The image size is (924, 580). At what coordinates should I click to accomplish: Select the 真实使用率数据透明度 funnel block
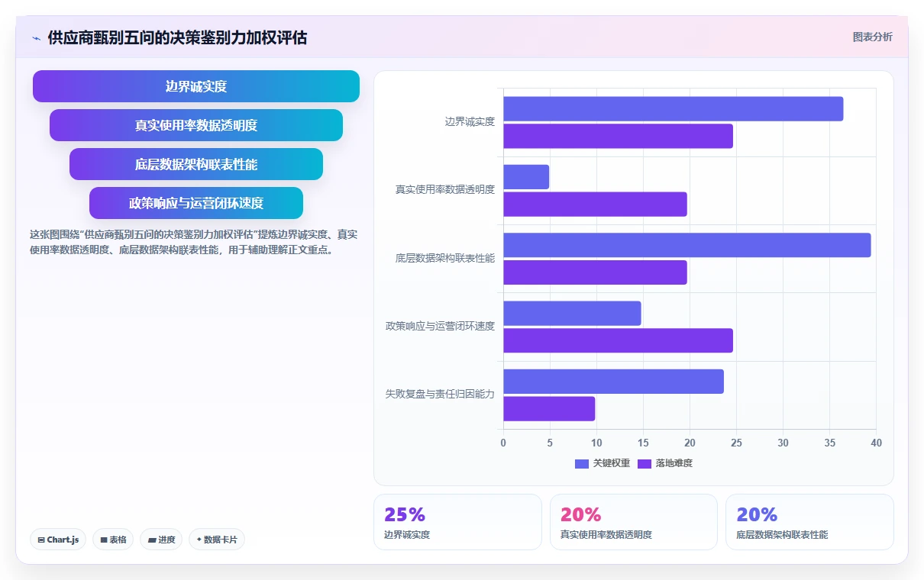pyautogui.click(x=196, y=125)
